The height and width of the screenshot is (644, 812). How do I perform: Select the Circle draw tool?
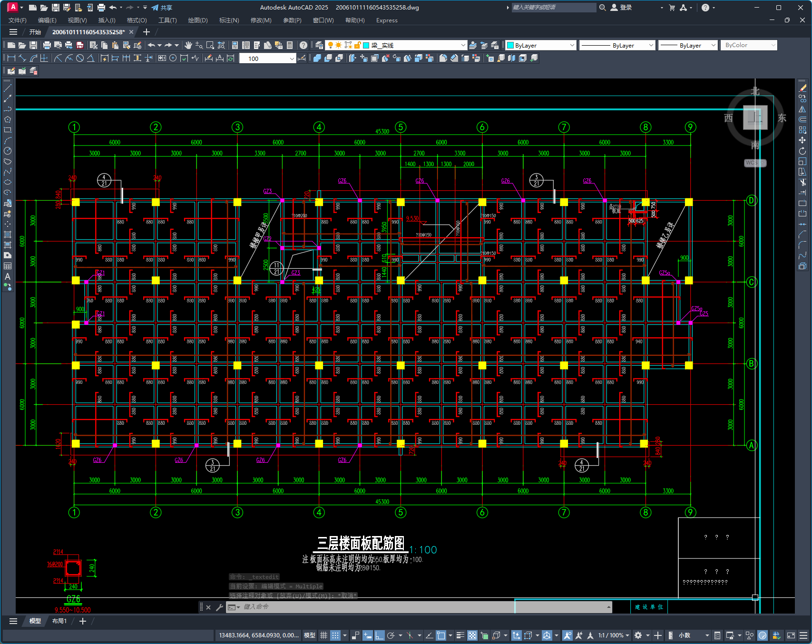(8, 151)
